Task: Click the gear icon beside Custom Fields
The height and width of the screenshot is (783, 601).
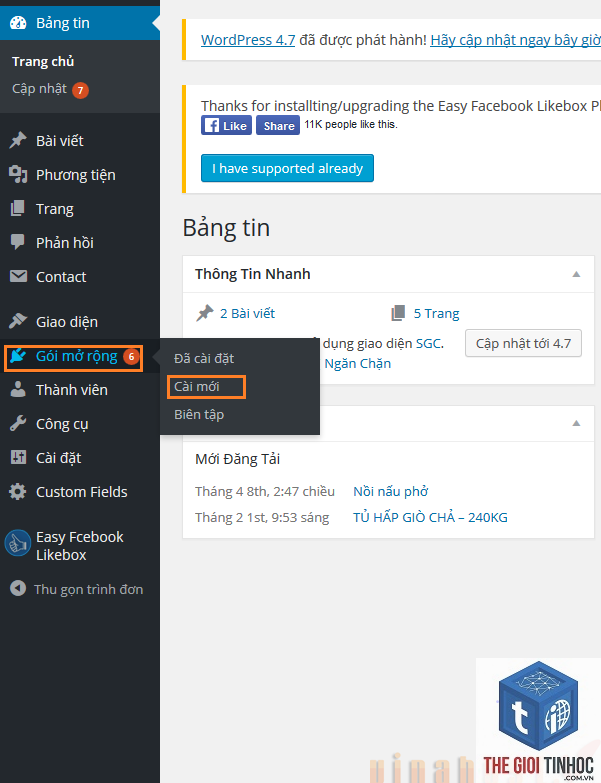Action: [18, 491]
